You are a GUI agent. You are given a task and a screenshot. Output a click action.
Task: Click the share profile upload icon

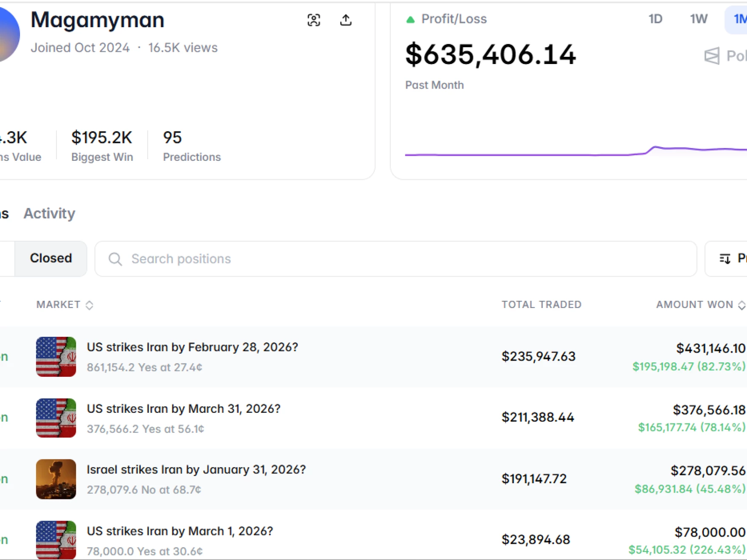coord(345,20)
